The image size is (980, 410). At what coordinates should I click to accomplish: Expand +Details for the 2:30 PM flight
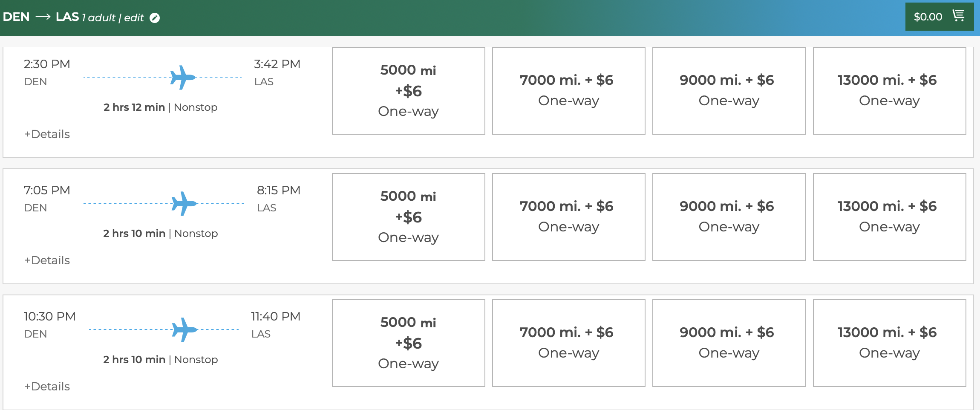click(x=47, y=134)
